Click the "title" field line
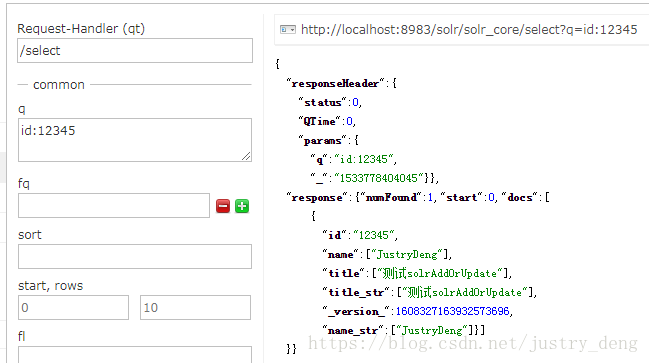This screenshot has height=363, width=649. (417, 273)
